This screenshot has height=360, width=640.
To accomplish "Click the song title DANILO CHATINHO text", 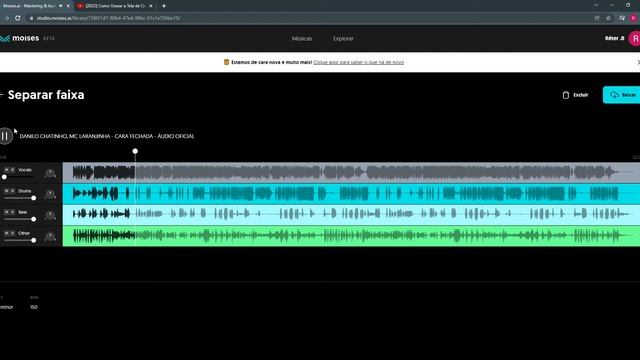I will point(107,136).
